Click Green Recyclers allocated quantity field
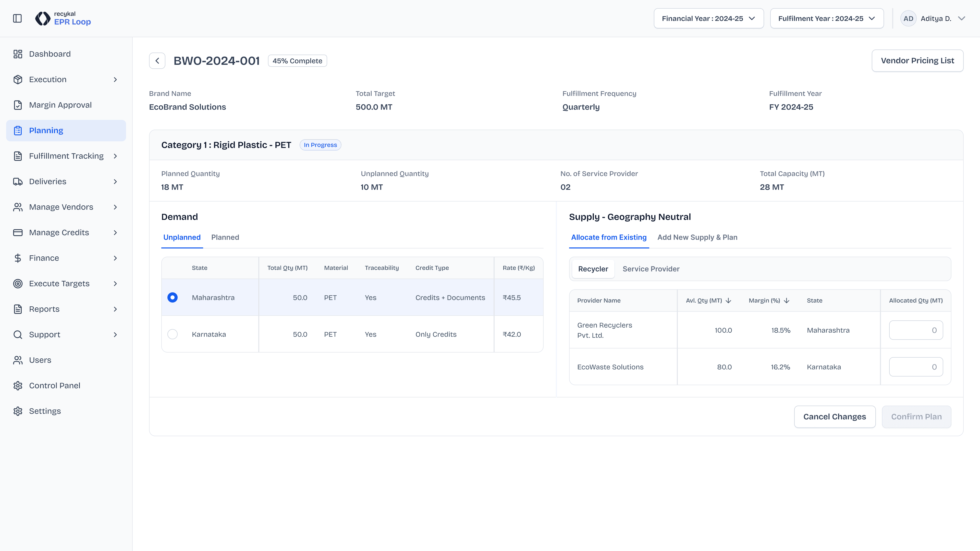The image size is (980, 551). point(915,330)
